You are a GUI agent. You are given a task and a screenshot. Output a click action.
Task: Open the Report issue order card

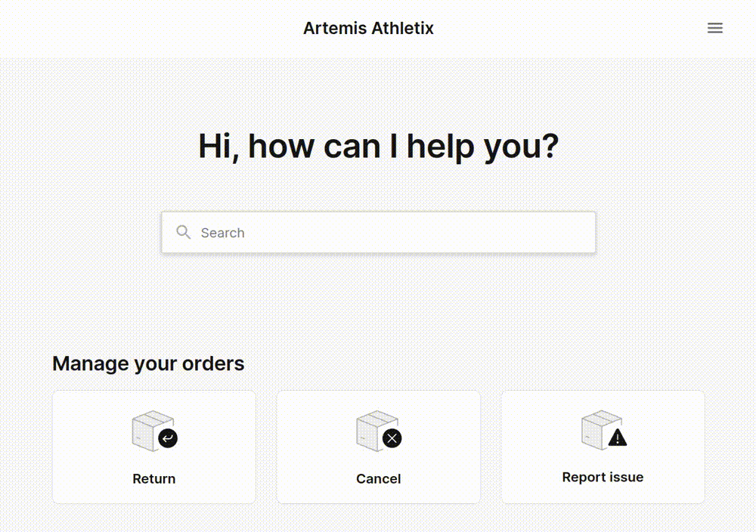point(603,447)
